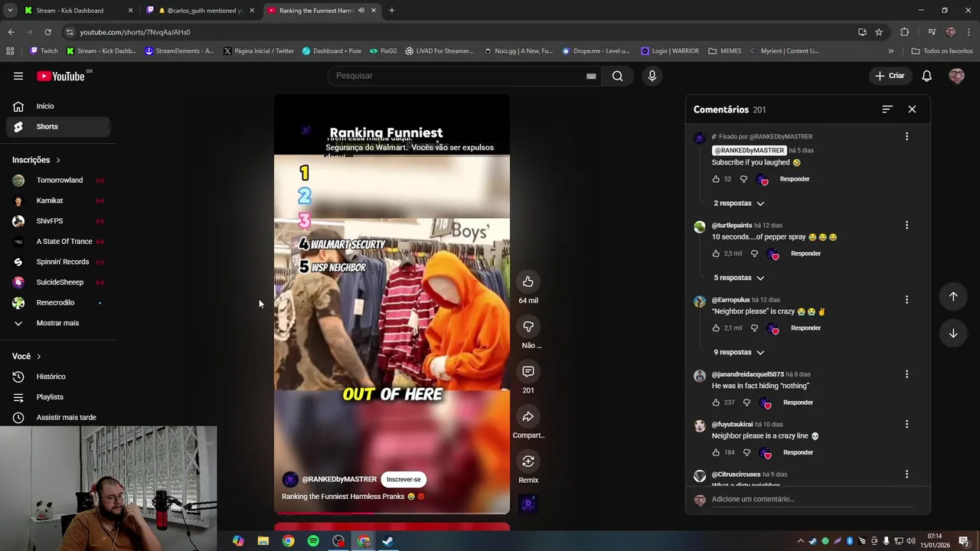Screen dimensions: 980x551
Task: Show the hidden bookmarks overflow chevron
Action: (x=890, y=51)
